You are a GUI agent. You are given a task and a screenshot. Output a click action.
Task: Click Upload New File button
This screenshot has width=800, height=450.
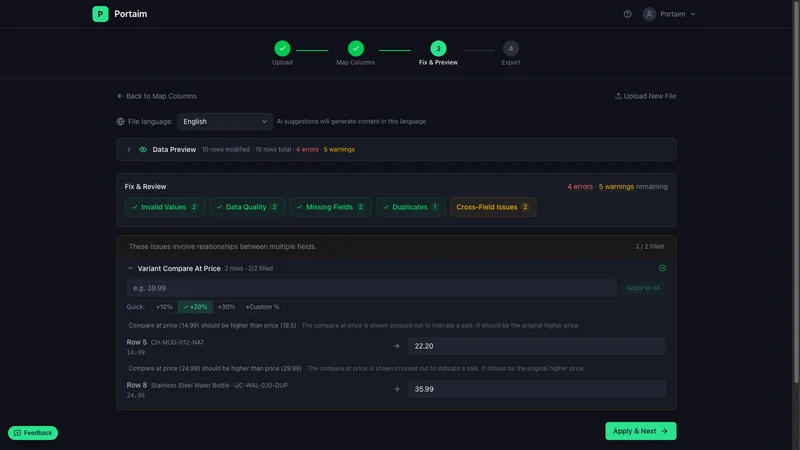[x=645, y=96]
